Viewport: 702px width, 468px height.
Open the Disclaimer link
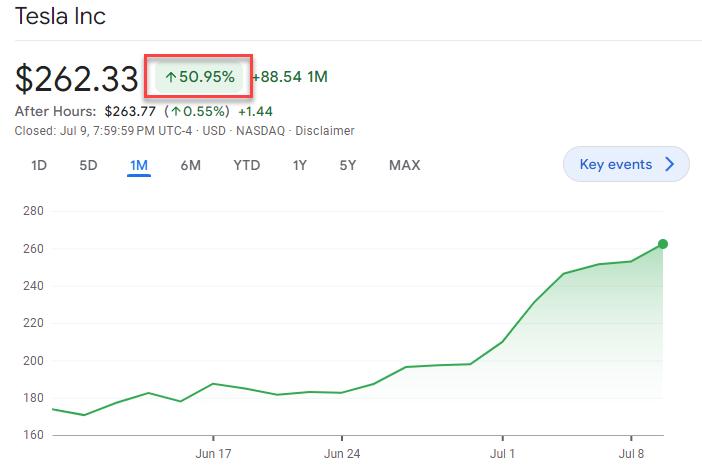pyautogui.click(x=325, y=131)
